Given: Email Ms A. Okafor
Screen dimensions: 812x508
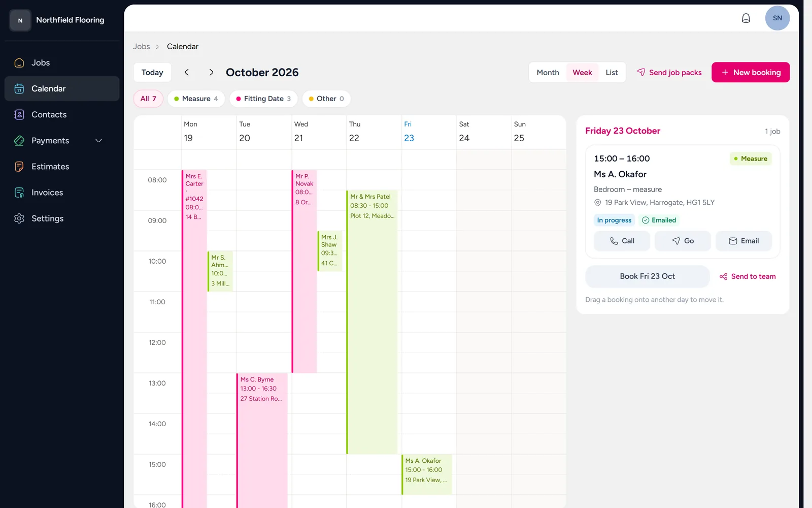Looking at the screenshot, I should 743,241.
